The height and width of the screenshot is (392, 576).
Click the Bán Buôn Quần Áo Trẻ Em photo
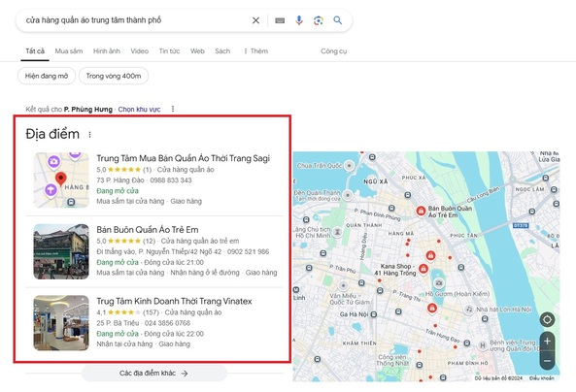click(61, 251)
